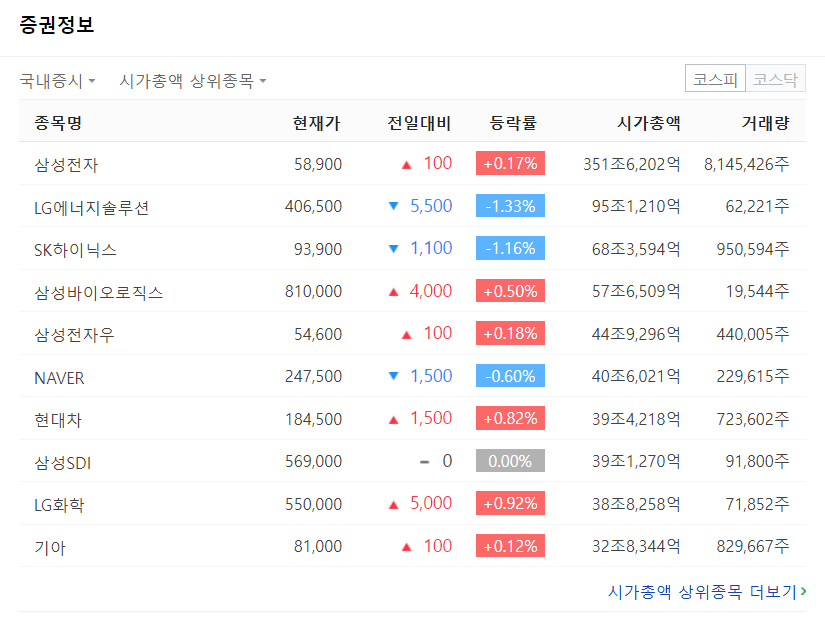
Task: Click market cap 95조1,210억
Action: coord(636,206)
